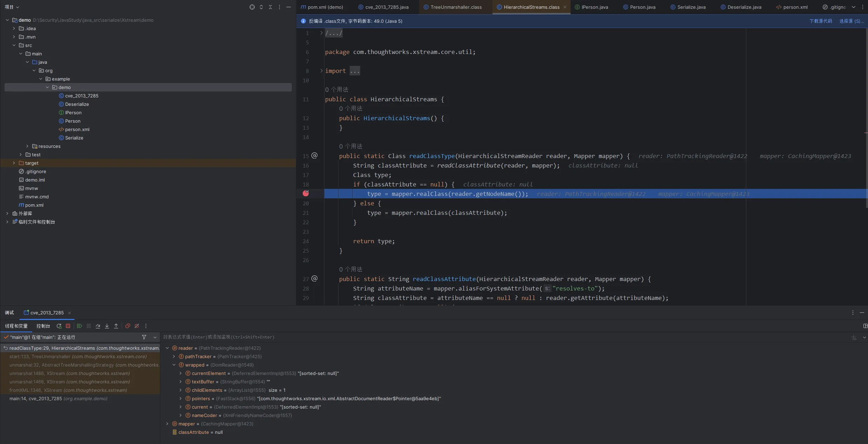The height and width of the screenshot is (444, 868).
Task: Click 选择源 choose sources link
Action: pos(851,21)
